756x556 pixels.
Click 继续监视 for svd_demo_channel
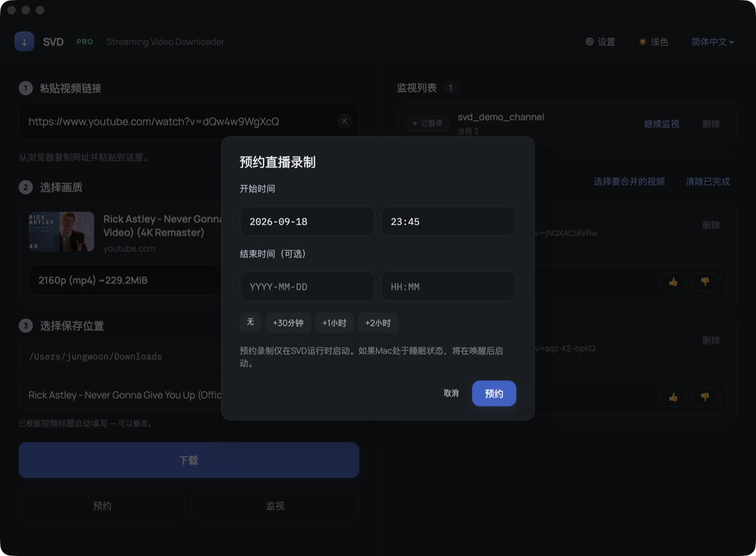point(661,124)
